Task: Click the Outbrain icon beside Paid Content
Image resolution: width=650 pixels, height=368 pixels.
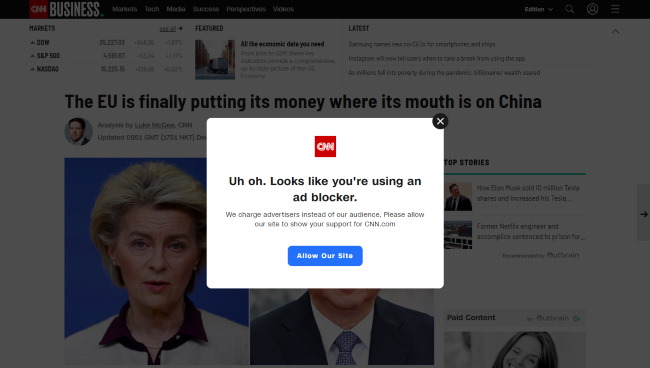Action: click(576, 318)
